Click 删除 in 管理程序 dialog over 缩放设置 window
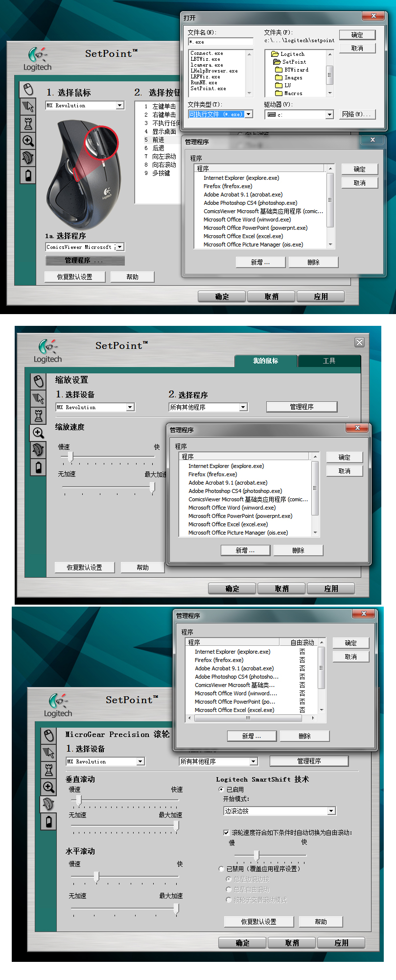This screenshot has width=396, height=980. point(298,550)
